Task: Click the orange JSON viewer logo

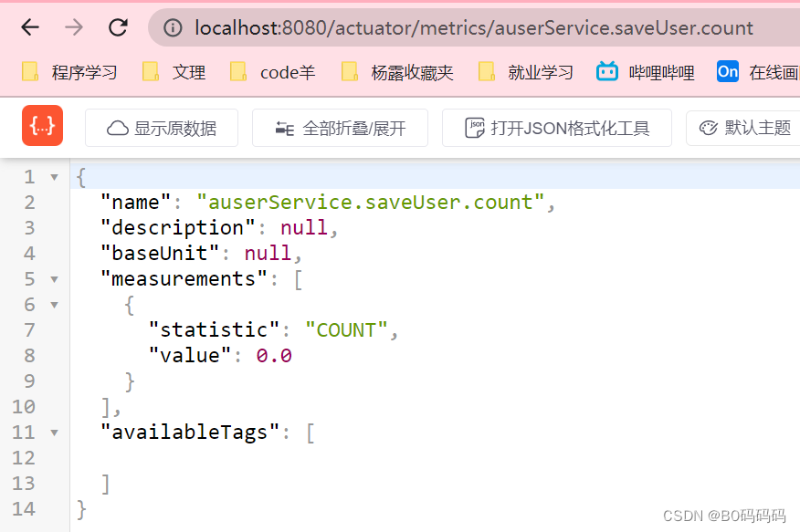Action: point(42,126)
